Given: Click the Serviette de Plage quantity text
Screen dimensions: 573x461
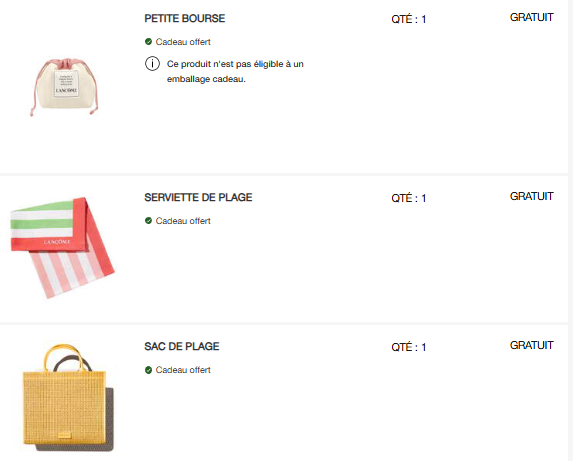Looking at the screenshot, I should (409, 198).
